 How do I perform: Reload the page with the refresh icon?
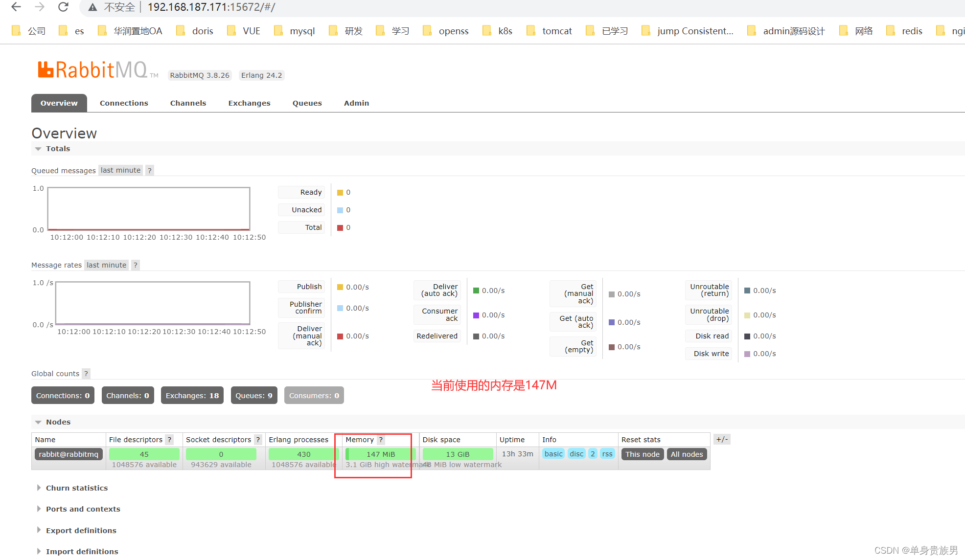click(x=63, y=7)
